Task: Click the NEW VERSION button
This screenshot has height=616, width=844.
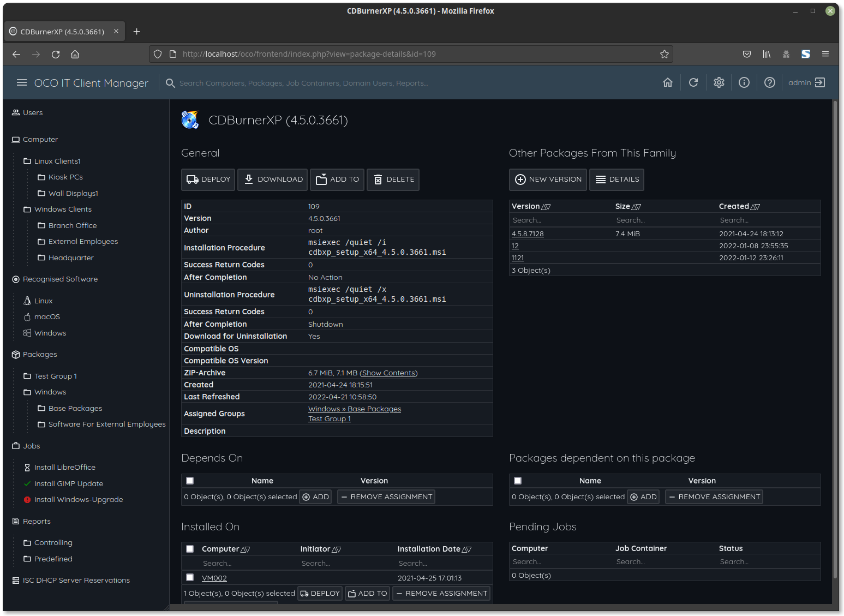Action: point(548,180)
